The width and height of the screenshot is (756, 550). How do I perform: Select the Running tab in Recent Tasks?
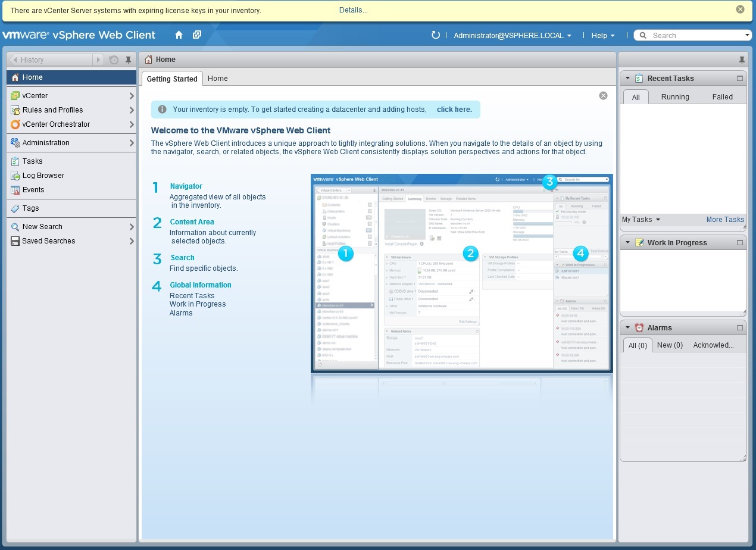[675, 97]
